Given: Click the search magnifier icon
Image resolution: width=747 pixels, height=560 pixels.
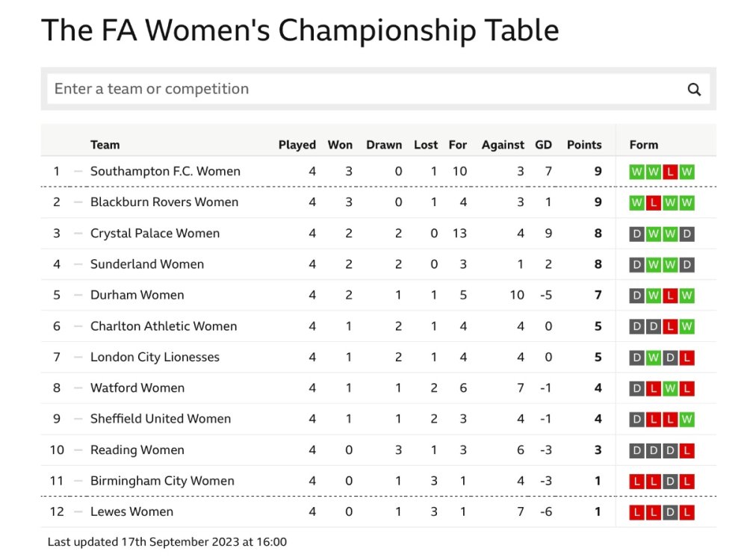Looking at the screenshot, I should 694,90.
